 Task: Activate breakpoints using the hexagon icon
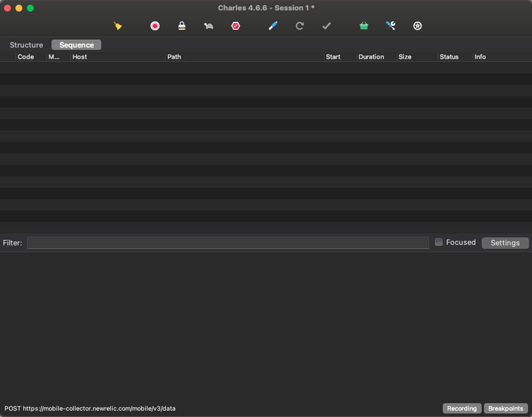coord(235,26)
